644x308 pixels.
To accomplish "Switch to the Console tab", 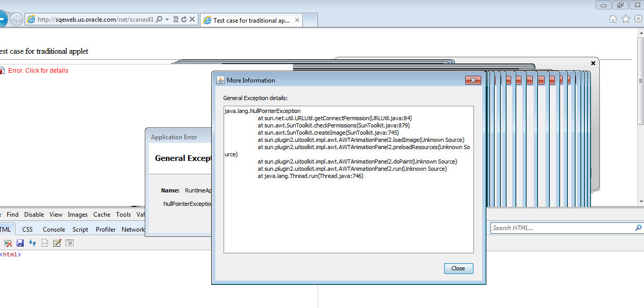I will click(x=54, y=230).
